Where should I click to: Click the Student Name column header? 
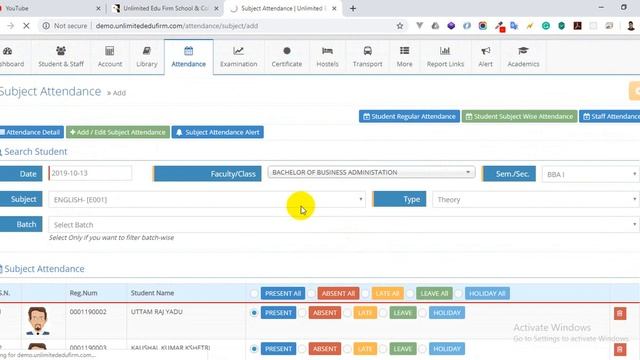pyautogui.click(x=152, y=293)
